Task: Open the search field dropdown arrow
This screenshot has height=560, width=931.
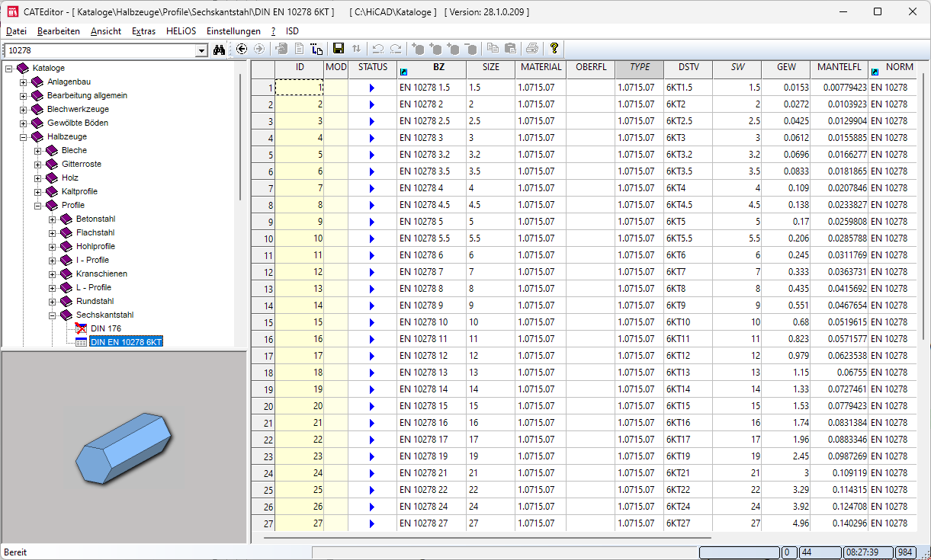Action: point(201,50)
